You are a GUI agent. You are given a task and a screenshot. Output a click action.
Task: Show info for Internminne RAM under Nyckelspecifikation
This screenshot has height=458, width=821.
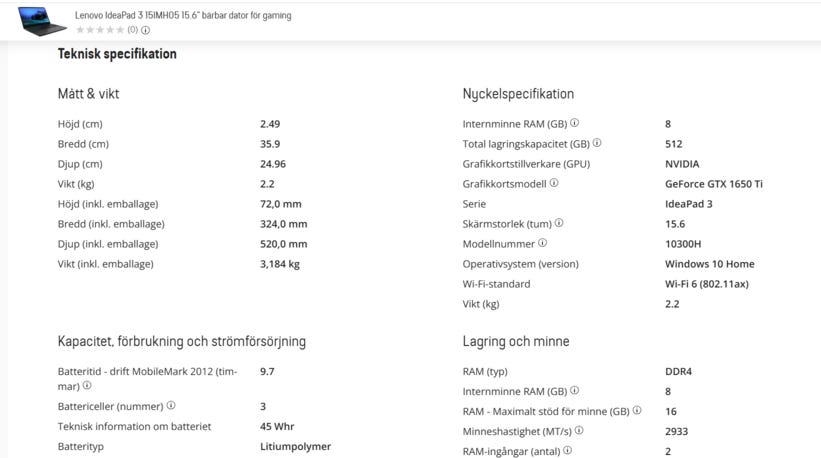574,122
